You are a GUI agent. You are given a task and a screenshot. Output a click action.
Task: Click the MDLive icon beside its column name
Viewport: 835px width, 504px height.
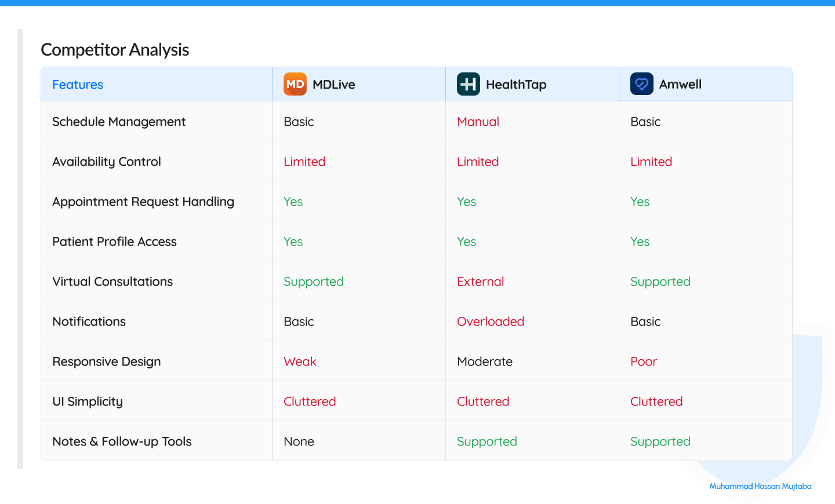[295, 84]
